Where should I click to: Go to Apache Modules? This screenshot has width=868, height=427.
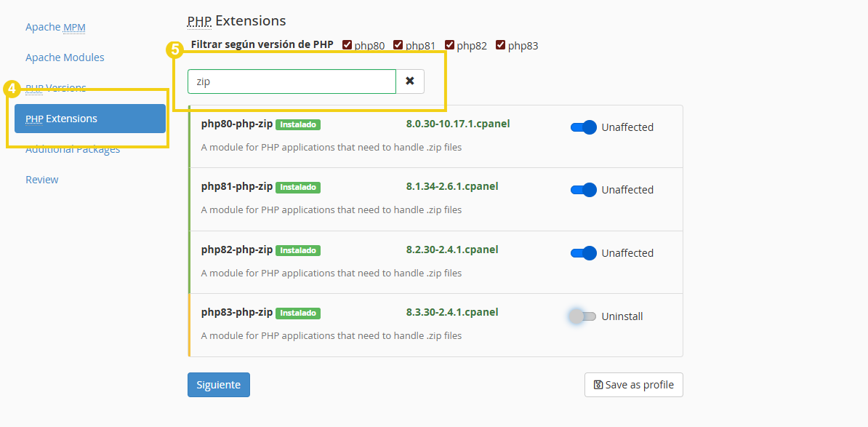pyautogui.click(x=65, y=57)
